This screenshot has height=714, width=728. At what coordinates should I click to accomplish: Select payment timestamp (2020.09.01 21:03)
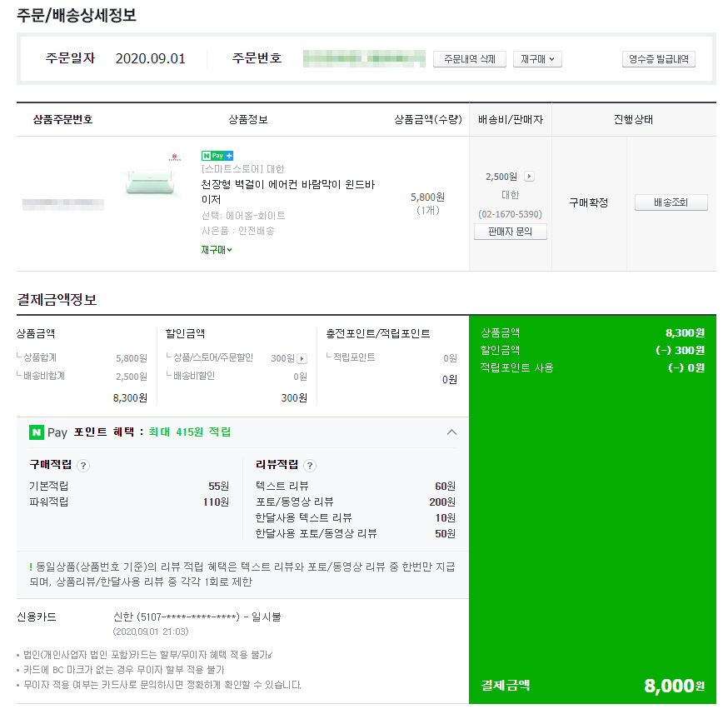[x=151, y=632]
